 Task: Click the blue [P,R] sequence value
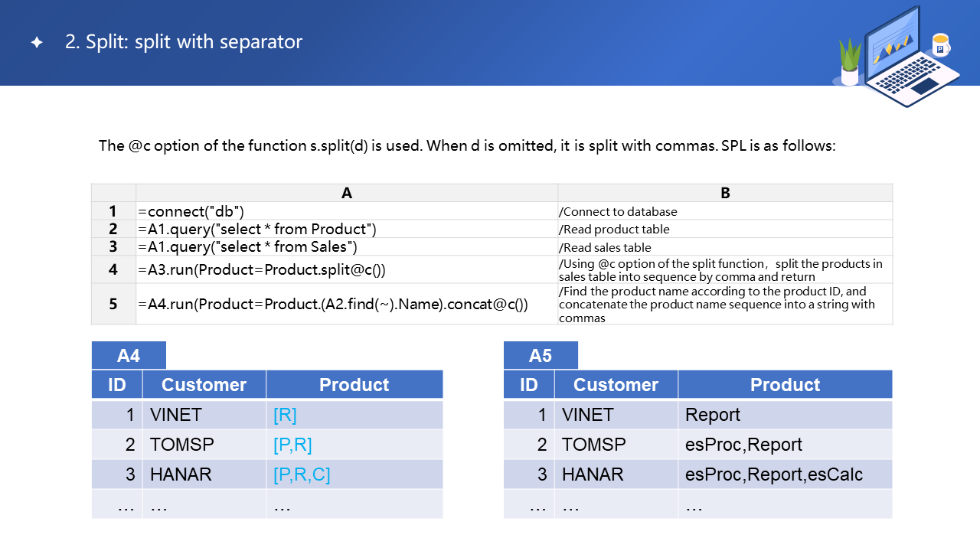tap(292, 445)
